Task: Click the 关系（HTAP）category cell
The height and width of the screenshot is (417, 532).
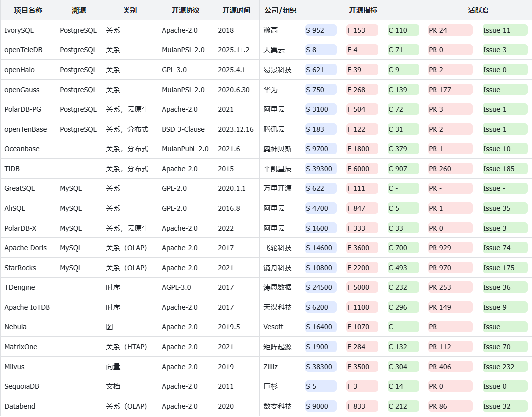Action: click(130, 346)
